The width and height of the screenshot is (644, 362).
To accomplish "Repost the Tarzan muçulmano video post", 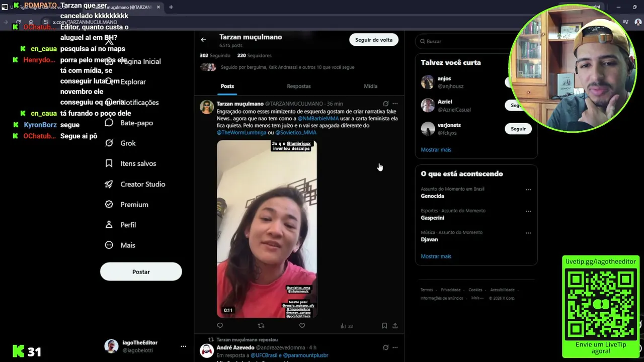I will (261, 326).
